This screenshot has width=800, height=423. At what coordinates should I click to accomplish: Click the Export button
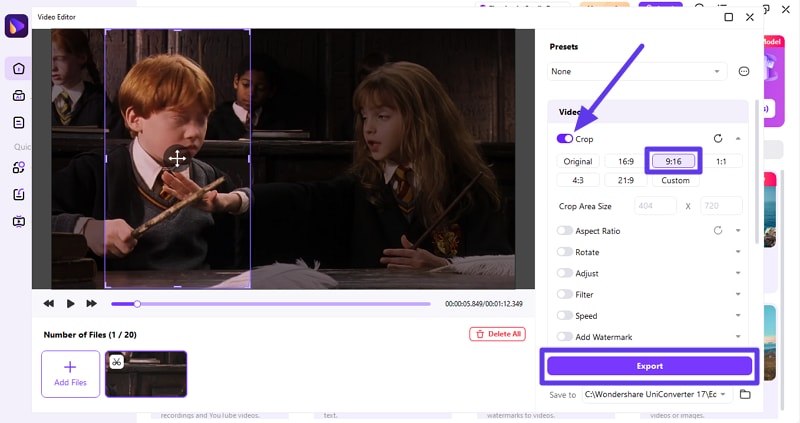[x=649, y=366]
